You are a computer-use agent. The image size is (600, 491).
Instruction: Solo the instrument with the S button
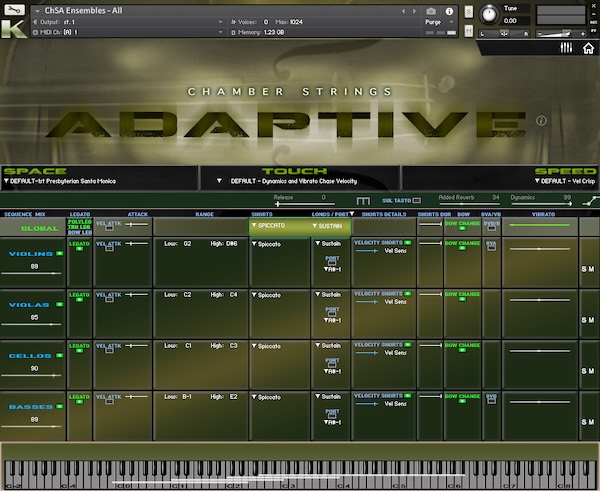(469, 12)
